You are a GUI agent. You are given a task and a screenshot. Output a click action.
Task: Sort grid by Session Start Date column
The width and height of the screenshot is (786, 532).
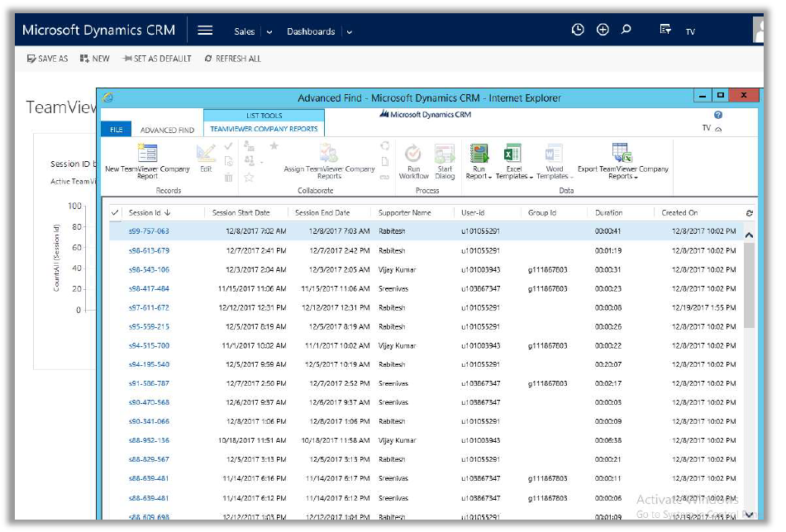click(241, 213)
